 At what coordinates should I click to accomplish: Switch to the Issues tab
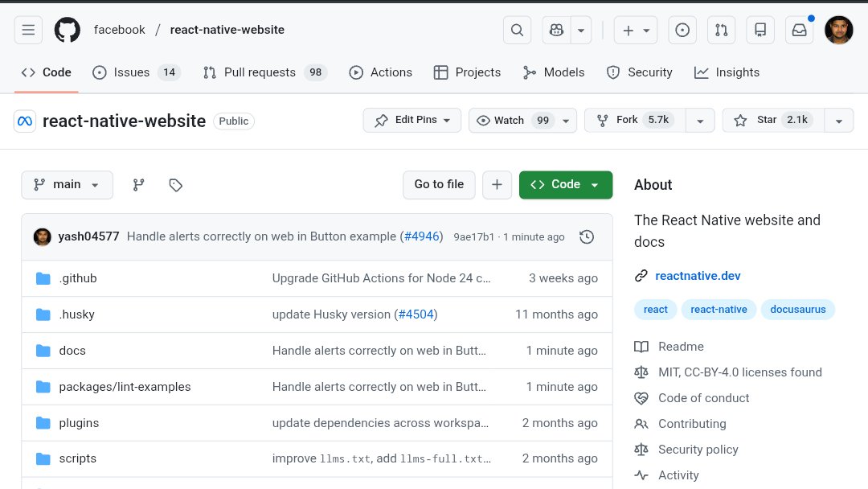click(137, 72)
